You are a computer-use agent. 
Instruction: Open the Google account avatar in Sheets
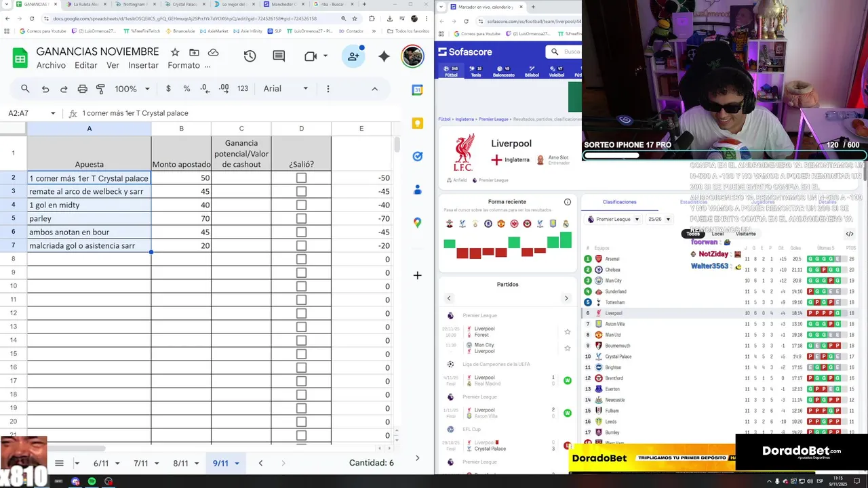tap(412, 56)
